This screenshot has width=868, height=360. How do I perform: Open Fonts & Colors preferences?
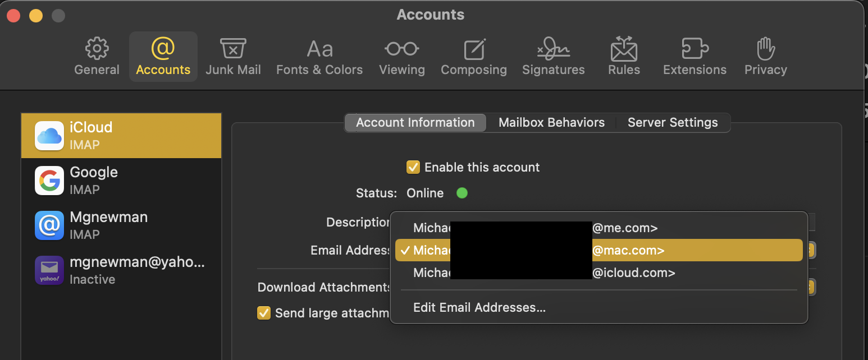click(x=319, y=49)
